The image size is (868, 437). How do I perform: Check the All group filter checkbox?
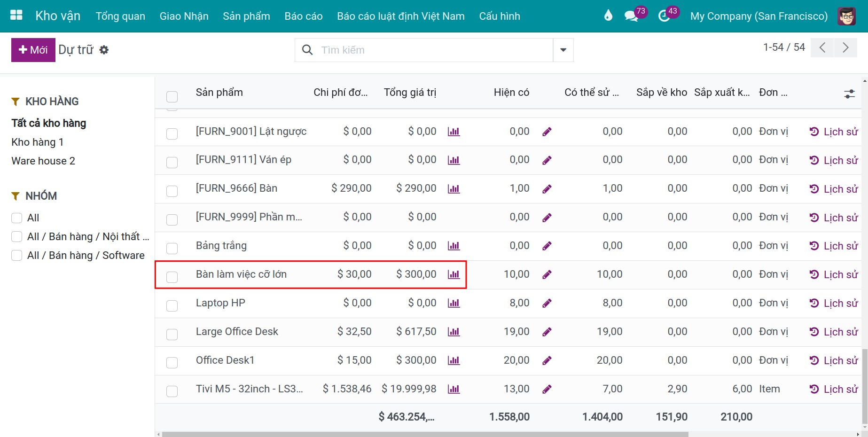[16, 218]
